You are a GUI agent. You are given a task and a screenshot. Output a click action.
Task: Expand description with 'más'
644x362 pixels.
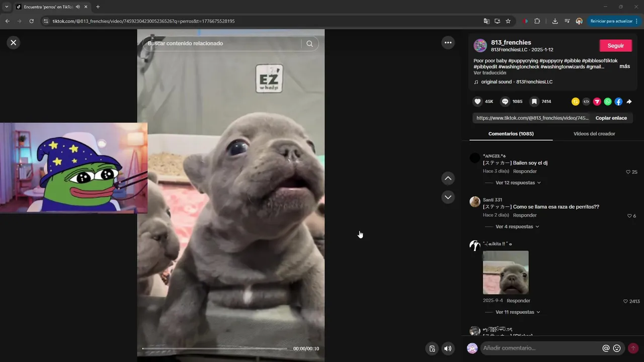coord(624,66)
